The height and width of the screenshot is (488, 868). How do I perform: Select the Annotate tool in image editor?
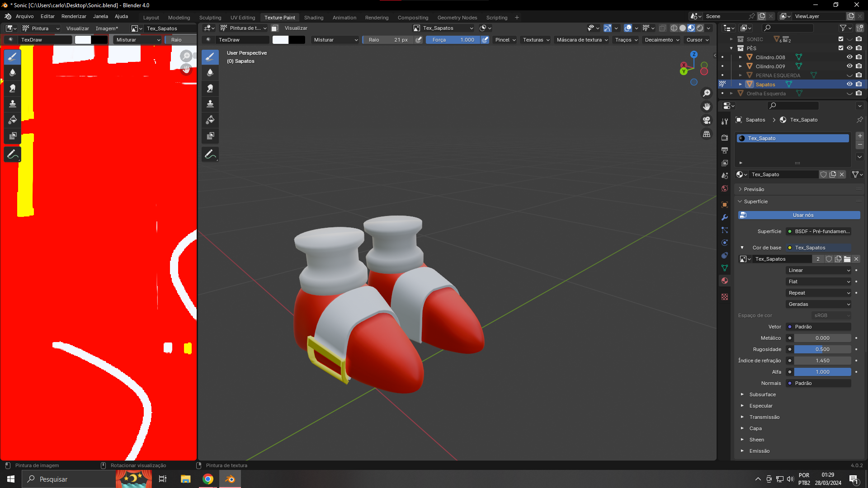[13, 155]
